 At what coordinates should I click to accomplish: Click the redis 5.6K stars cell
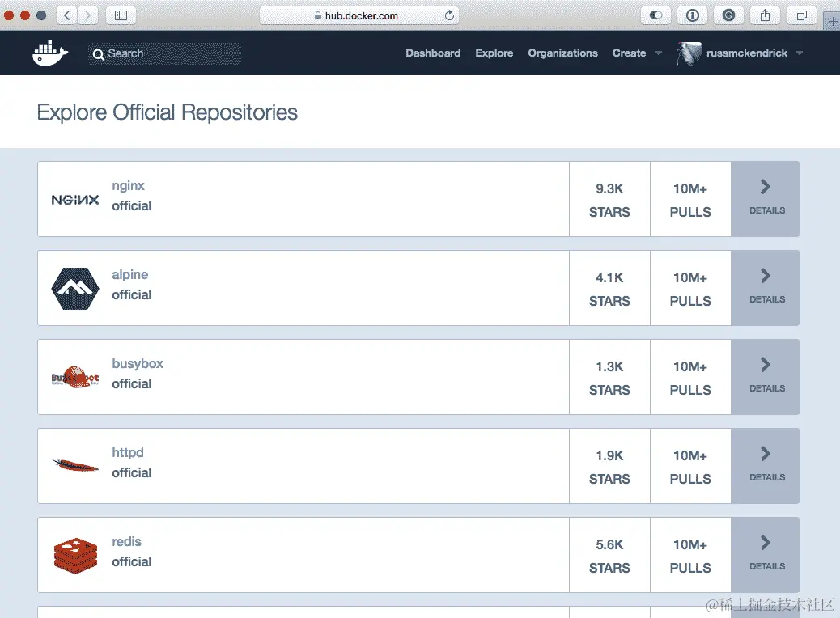609,555
